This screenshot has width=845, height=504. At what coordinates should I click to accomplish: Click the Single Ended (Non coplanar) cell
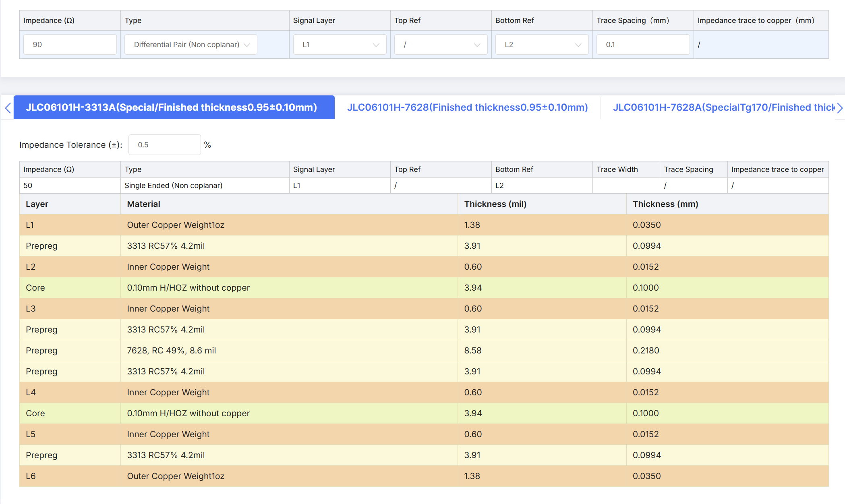click(x=205, y=186)
